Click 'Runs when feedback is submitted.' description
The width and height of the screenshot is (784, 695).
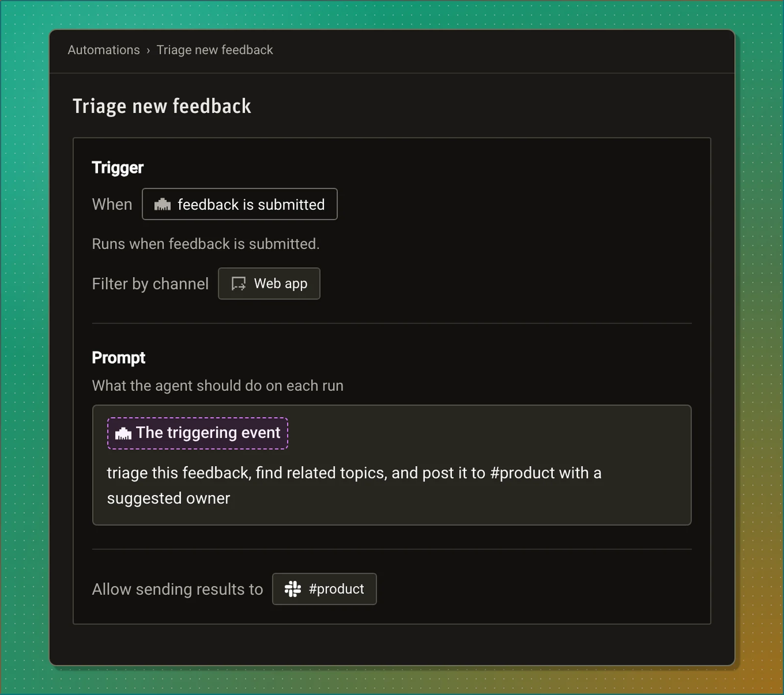pyautogui.click(x=206, y=244)
